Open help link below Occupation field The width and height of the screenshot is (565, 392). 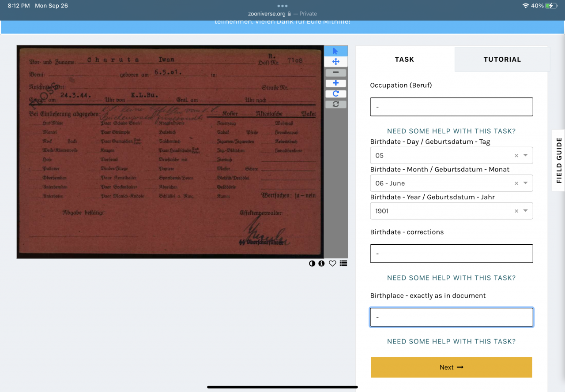click(451, 131)
